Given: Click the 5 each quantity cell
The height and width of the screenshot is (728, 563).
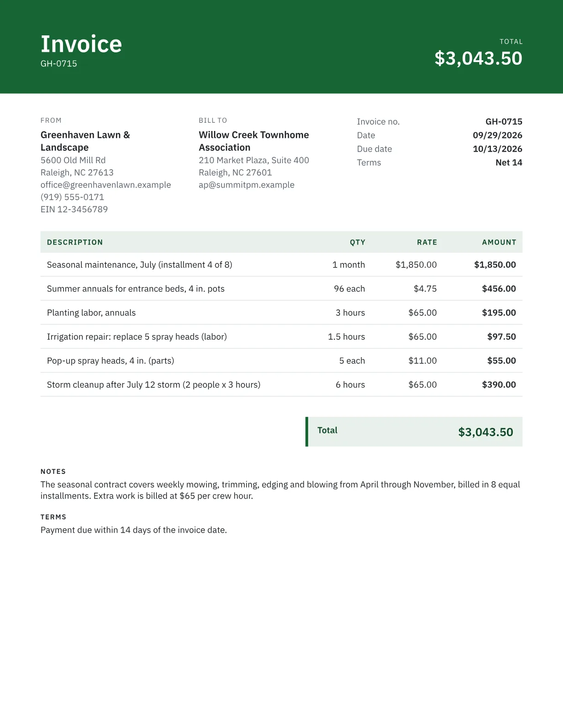Looking at the screenshot, I should [x=352, y=361].
